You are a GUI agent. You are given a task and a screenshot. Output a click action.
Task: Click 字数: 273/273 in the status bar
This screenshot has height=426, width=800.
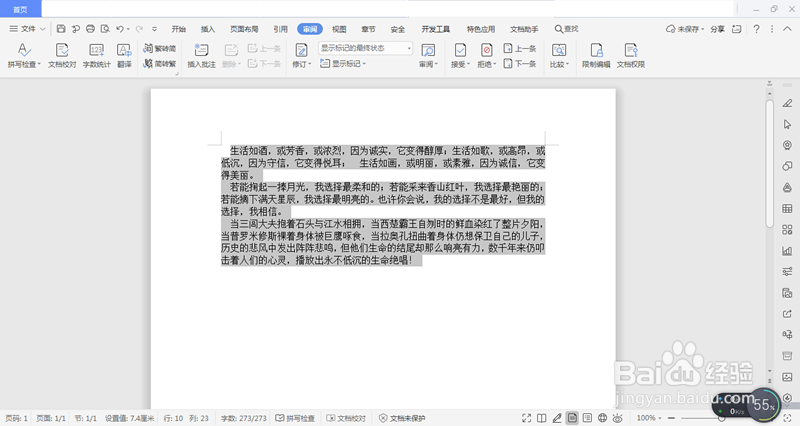(x=243, y=418)
